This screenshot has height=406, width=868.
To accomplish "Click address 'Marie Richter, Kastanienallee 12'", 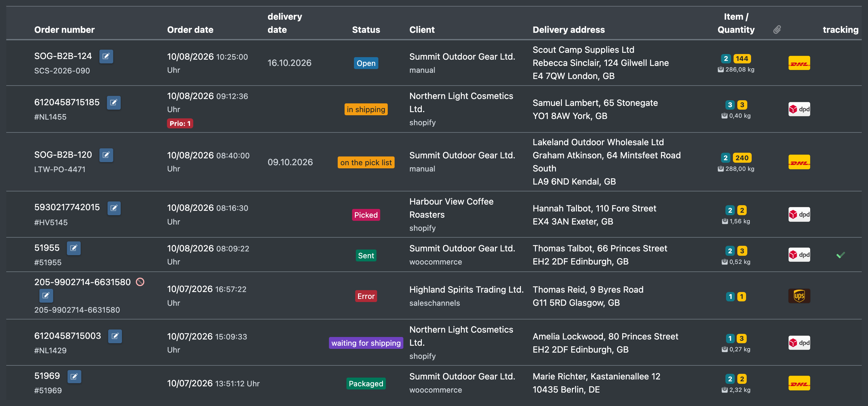I will (596, 376).
